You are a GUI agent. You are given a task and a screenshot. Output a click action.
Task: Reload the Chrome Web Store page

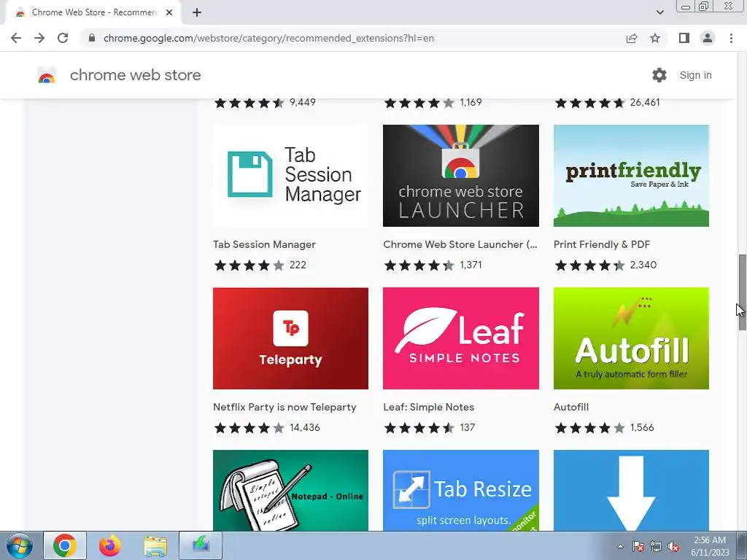tap(63, 38)
